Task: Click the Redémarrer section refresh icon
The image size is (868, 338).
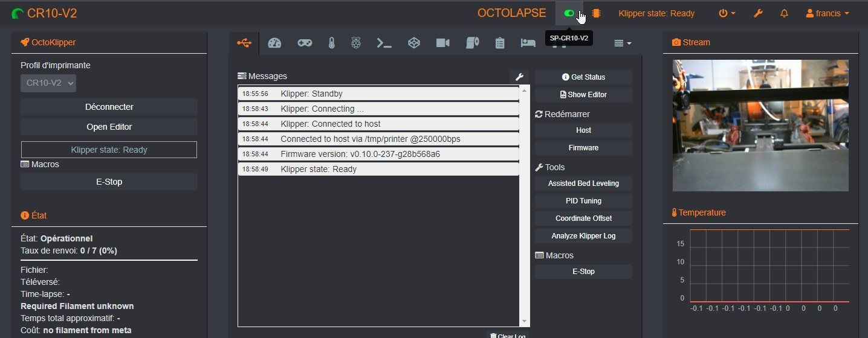Action: pyautogui.click(x=539, y=114)
